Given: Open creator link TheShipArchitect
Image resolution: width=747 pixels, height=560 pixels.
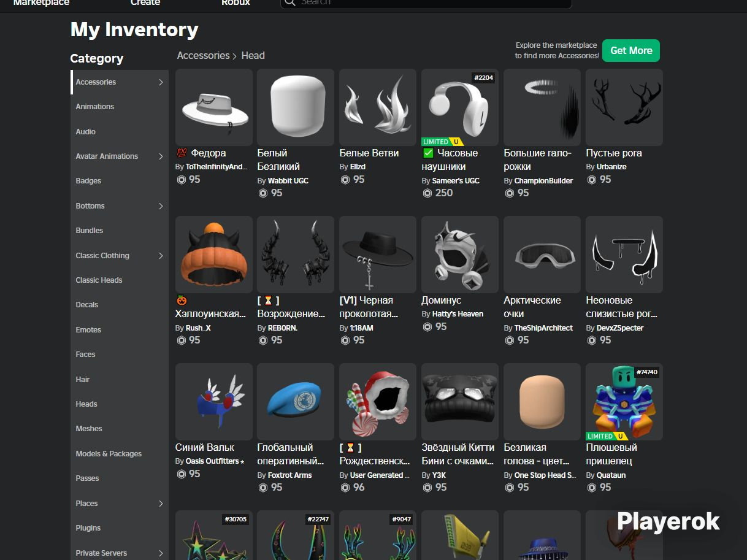Looking at the screenshot, I should (x=543, y=328).
